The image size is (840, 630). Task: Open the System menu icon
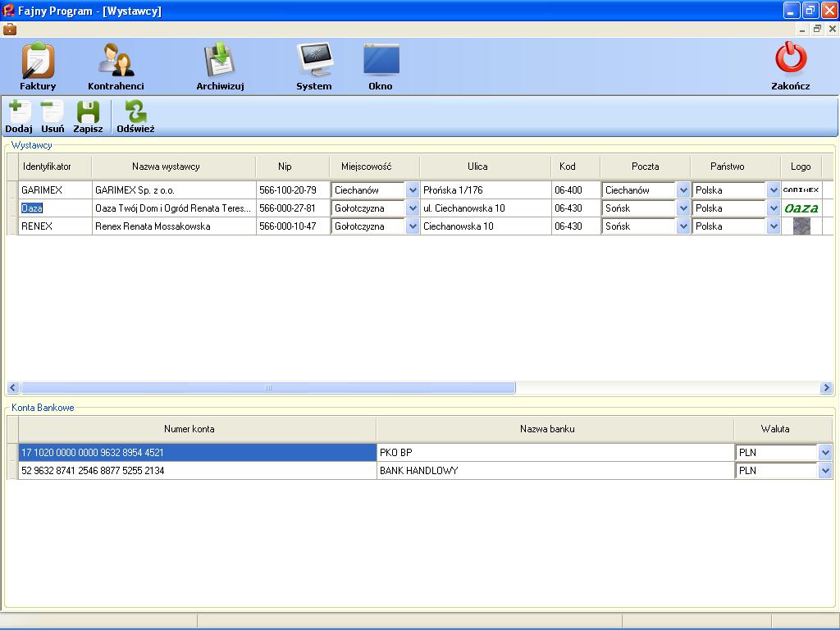pyautogui.click(x=314, y=66)
